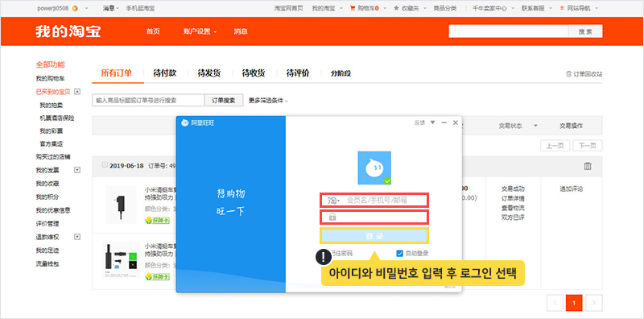644x319 pixels.
Task: Focus the header search input box
Action: point(509,31)
